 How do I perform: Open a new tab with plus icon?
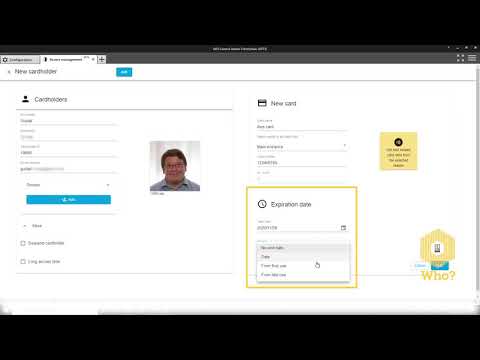tap(101, 59)
